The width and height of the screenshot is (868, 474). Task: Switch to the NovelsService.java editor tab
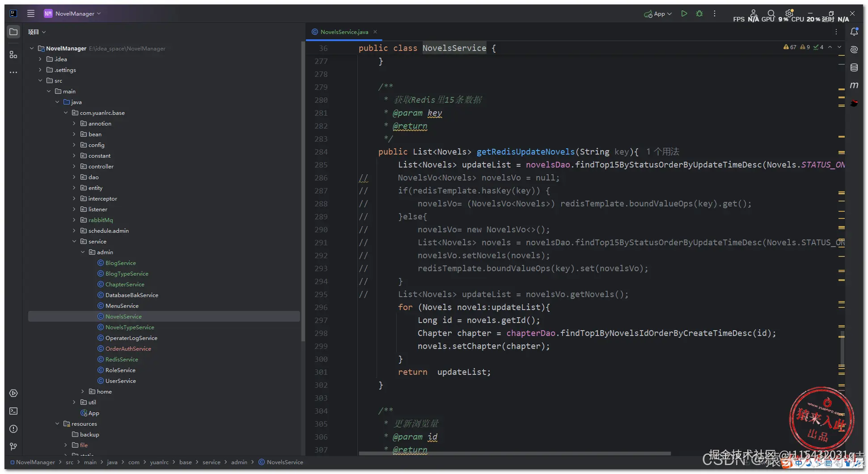344,32
